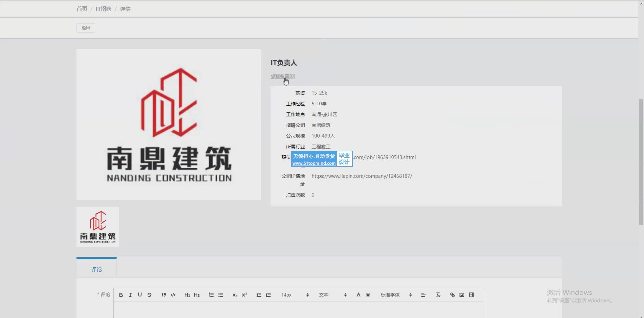Create a bulleted list
The image size is (644, 318).
221,295
